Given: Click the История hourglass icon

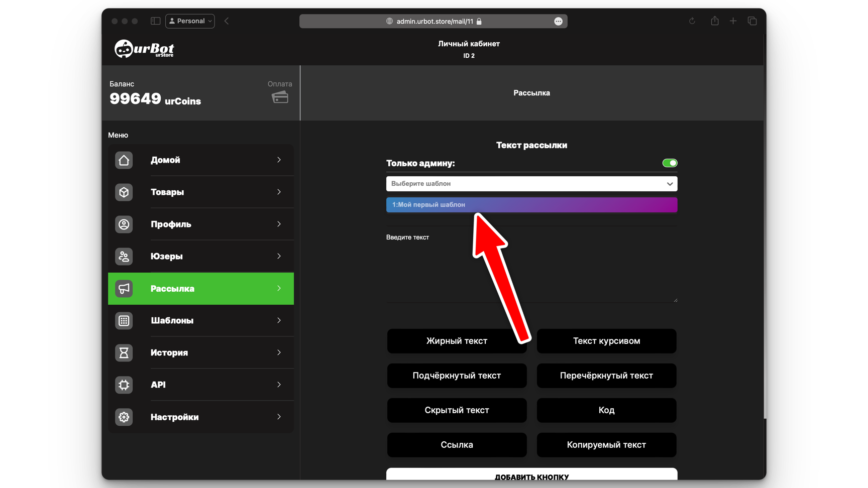Looking at the screenshot, I should click(x=124, y=353).
